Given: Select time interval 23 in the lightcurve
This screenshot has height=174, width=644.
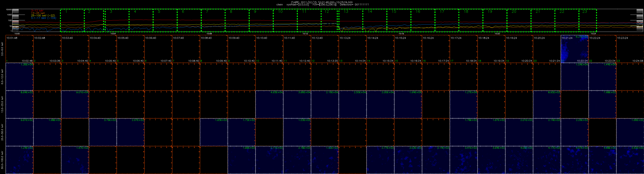Looking at the screenshot, I should click(588, 21).
